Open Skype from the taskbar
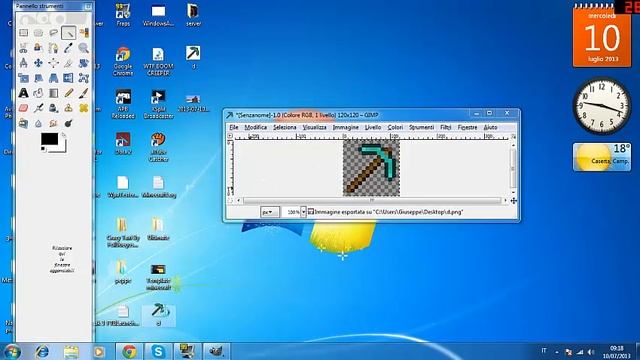The image size is (640, 360). point(158,351)
